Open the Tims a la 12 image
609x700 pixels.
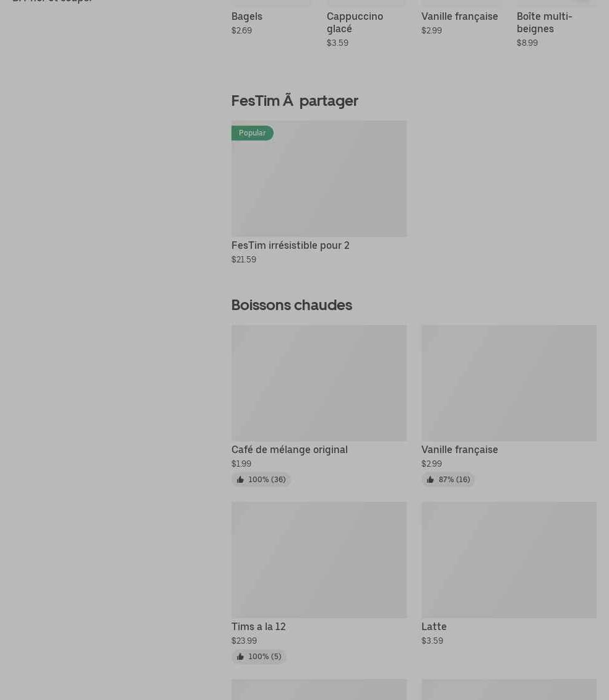click(x=319, y=560)
